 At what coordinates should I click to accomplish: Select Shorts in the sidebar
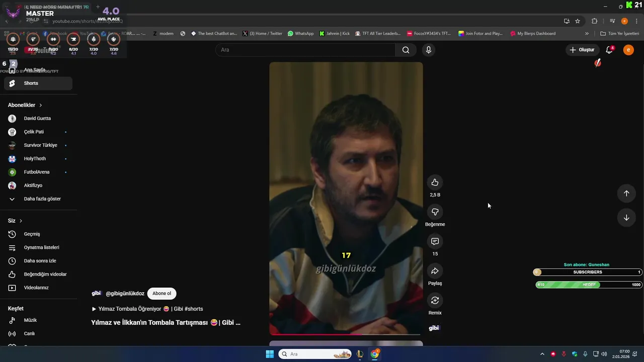(x=38, y=83)
